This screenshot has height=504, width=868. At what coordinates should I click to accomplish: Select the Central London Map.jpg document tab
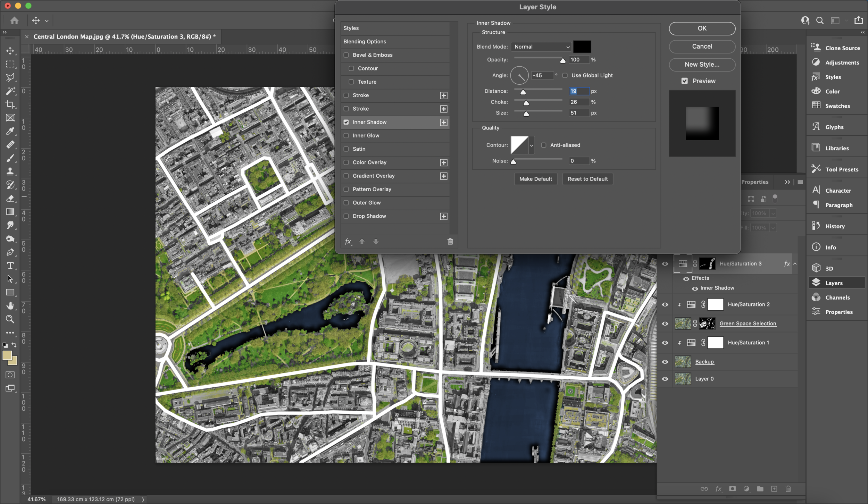(124, 36)
